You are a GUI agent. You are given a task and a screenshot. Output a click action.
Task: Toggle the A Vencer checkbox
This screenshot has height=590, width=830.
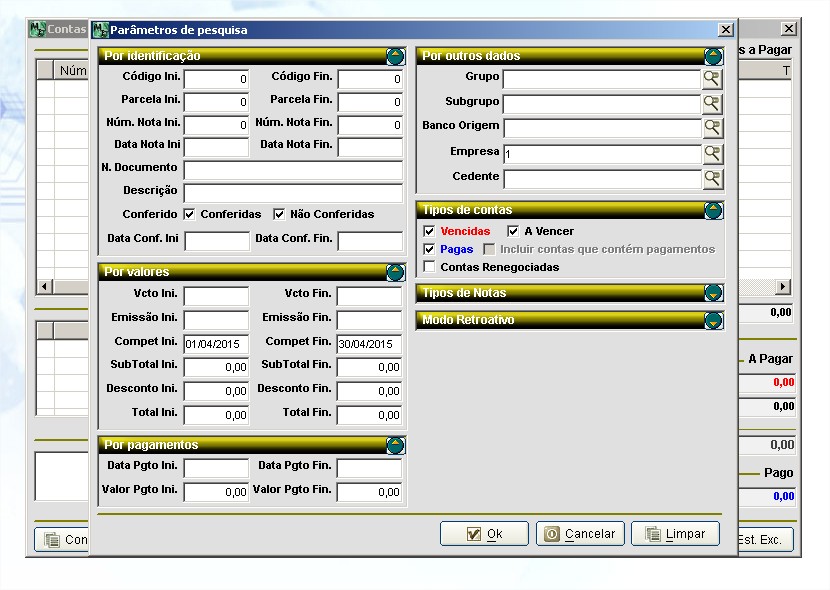coord(513,231)
